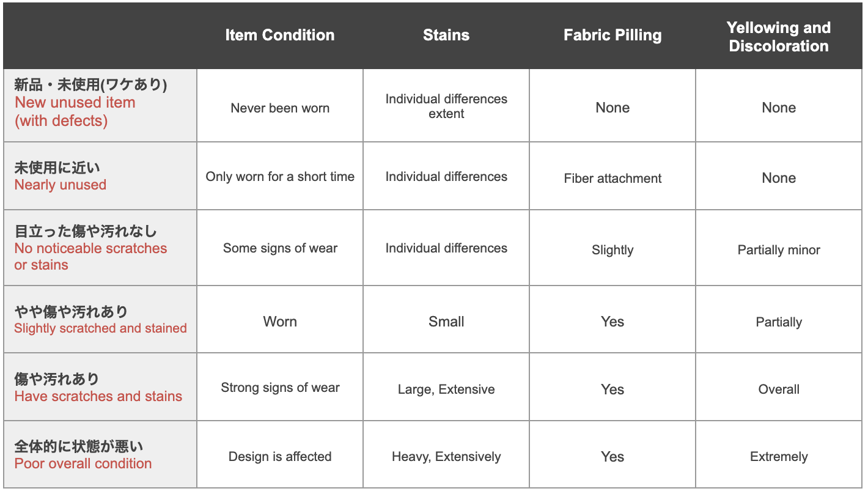The height and width of the screenshot is (494, 868).
Task: Click the Large, Extensive stains cell
Action: tap(446, 389)
